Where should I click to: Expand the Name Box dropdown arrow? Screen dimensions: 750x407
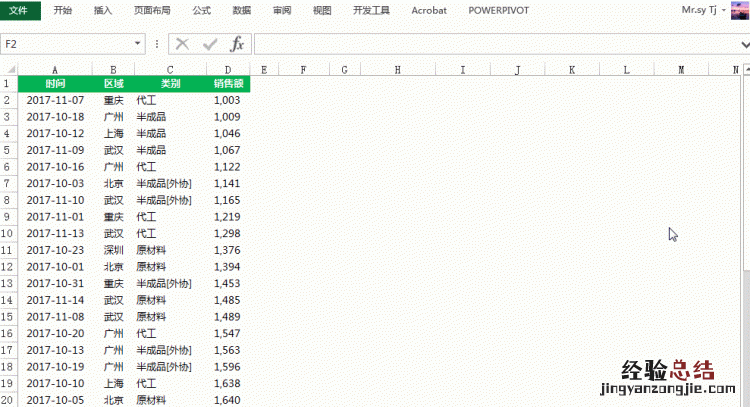click(x=138, y=44)
